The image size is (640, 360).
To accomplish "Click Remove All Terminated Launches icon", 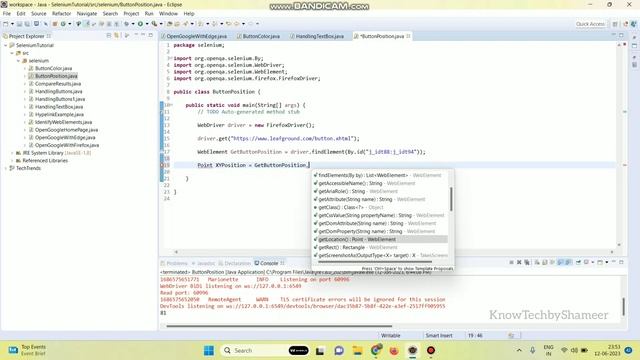I will click(527, 262).
